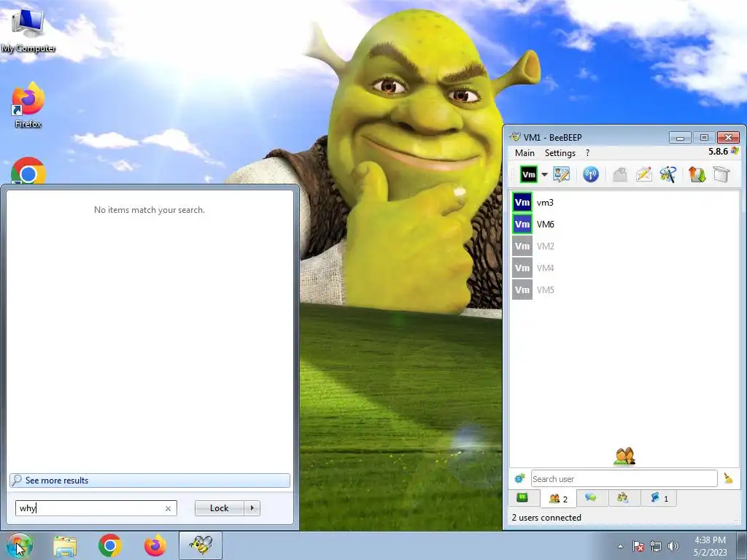The image size is (747, 560).
Task: Select the Chrome desktop shortcut
Action: tap(28, 171)
